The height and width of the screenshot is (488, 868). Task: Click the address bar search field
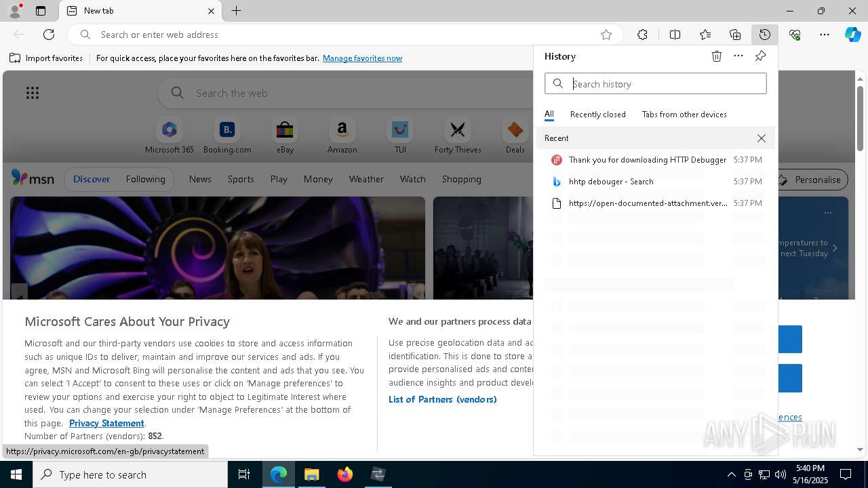(346, 35)
